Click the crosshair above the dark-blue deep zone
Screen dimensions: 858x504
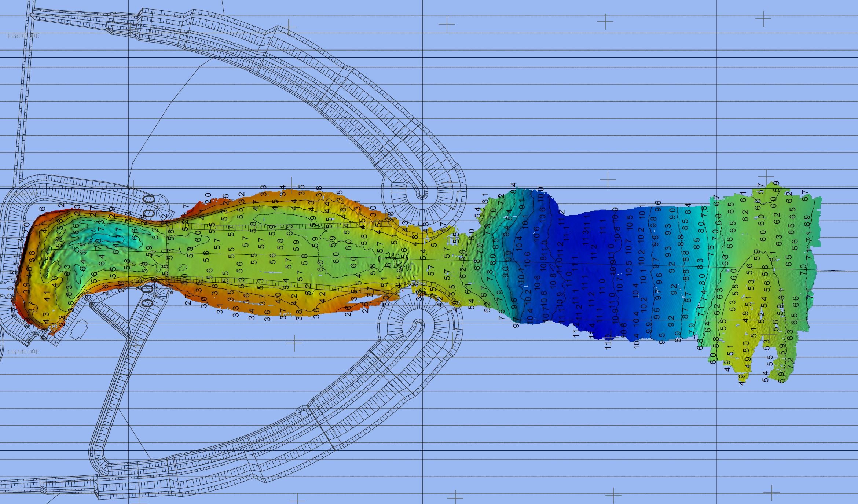[608, 180]
